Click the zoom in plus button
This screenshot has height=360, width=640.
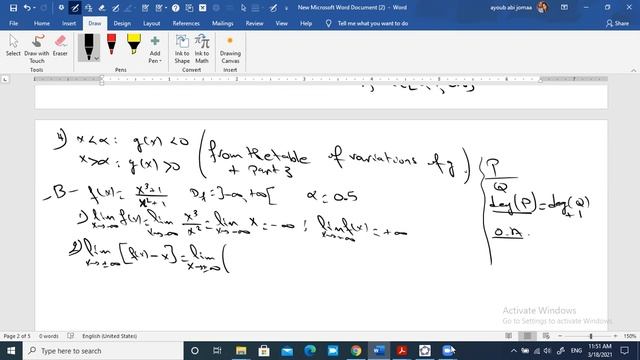click(x=616, y=336)
